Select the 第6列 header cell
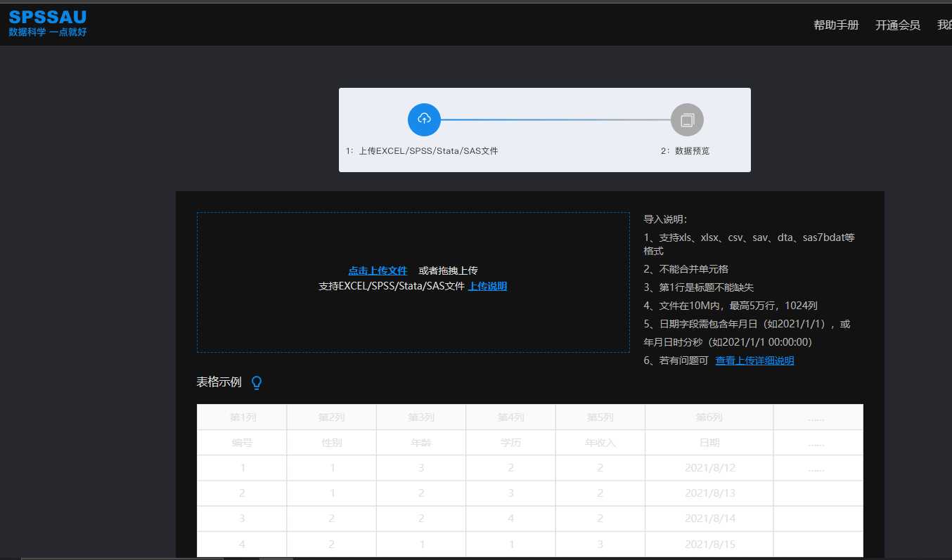Screen dimensions: 952x560 tap(709, 417)
